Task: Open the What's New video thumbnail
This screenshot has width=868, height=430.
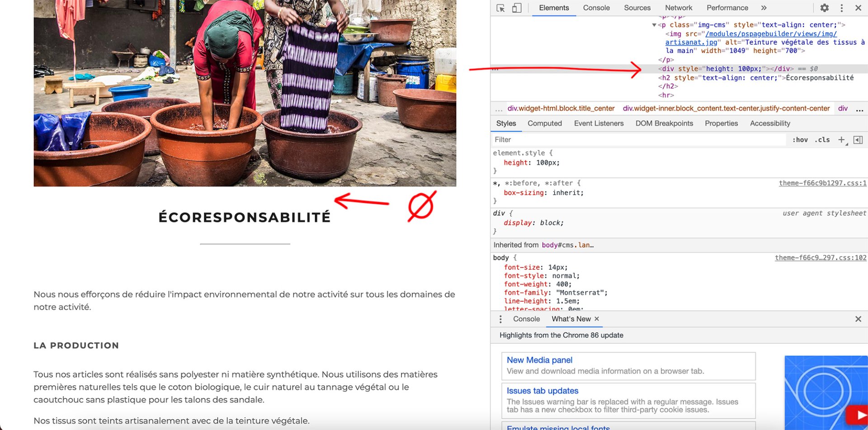Action: [826, 393]
